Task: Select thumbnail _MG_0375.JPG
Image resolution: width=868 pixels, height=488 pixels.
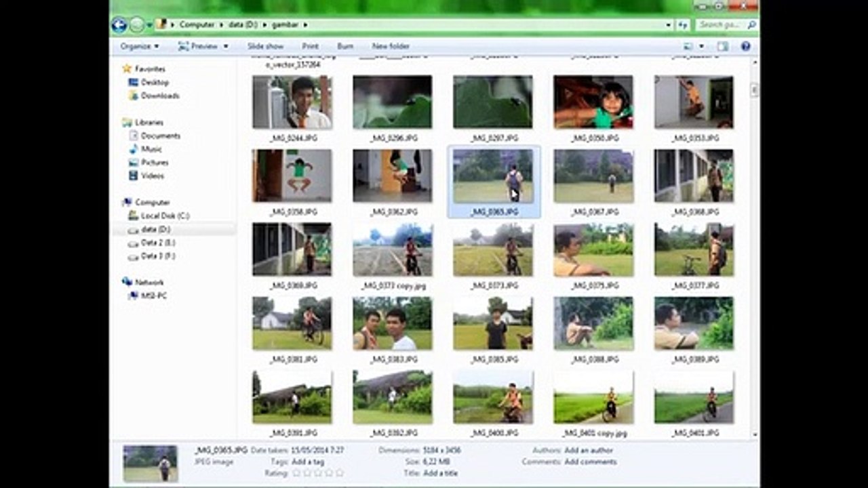Action: tap(593, 249)
